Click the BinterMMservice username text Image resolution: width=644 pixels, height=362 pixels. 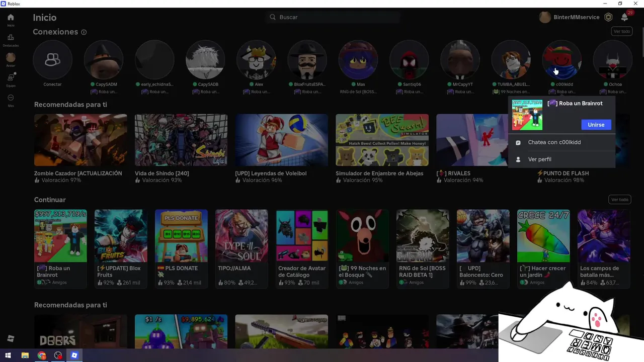click(577, 17)
